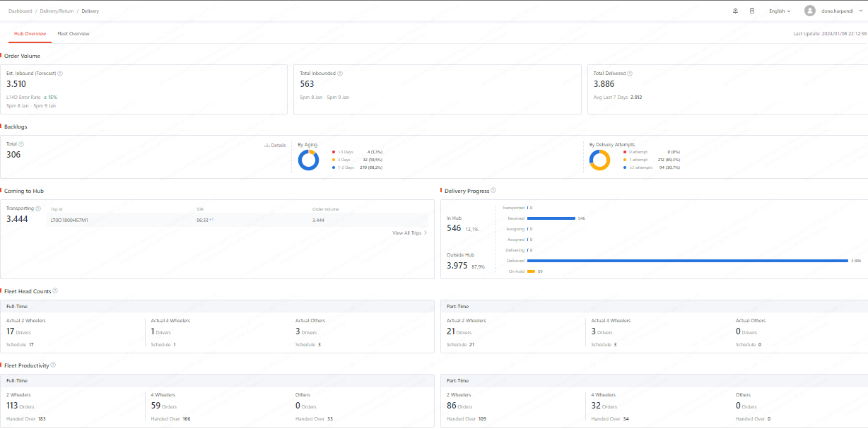Click the By Aging donut chart

point(308,160)
